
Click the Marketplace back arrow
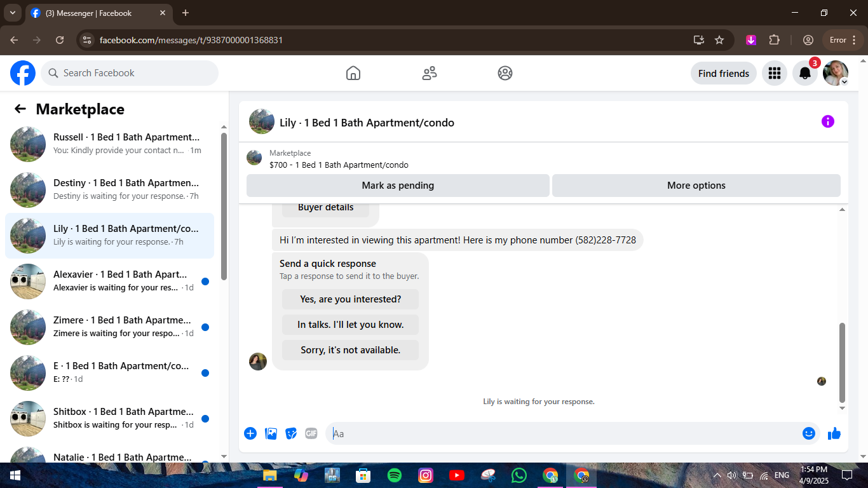tap(20, 109)
